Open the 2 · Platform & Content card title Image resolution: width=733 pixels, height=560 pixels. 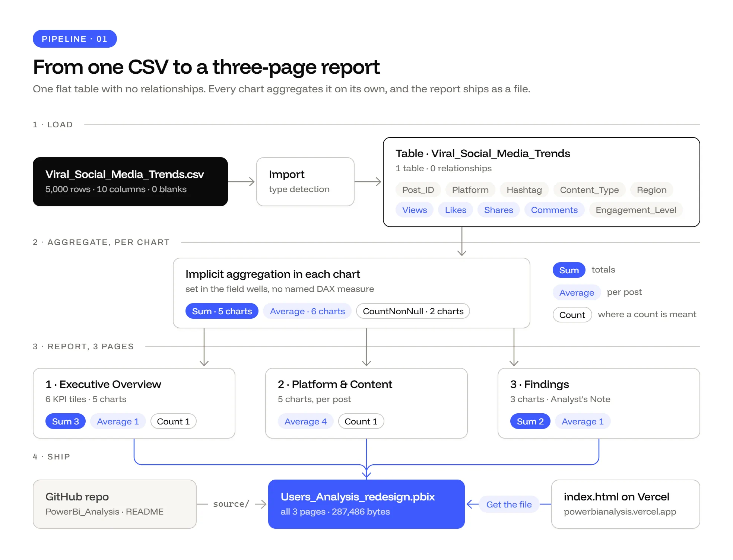tap(335, 384)
